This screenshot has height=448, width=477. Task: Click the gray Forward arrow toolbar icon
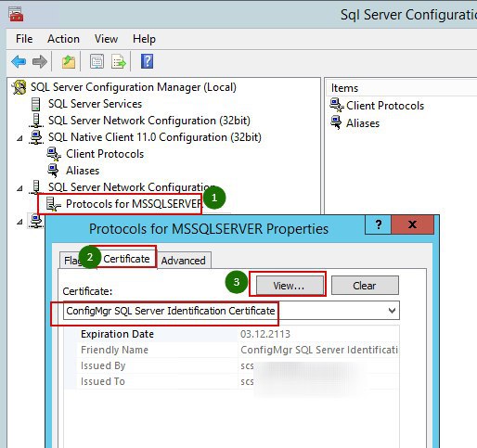40,61
